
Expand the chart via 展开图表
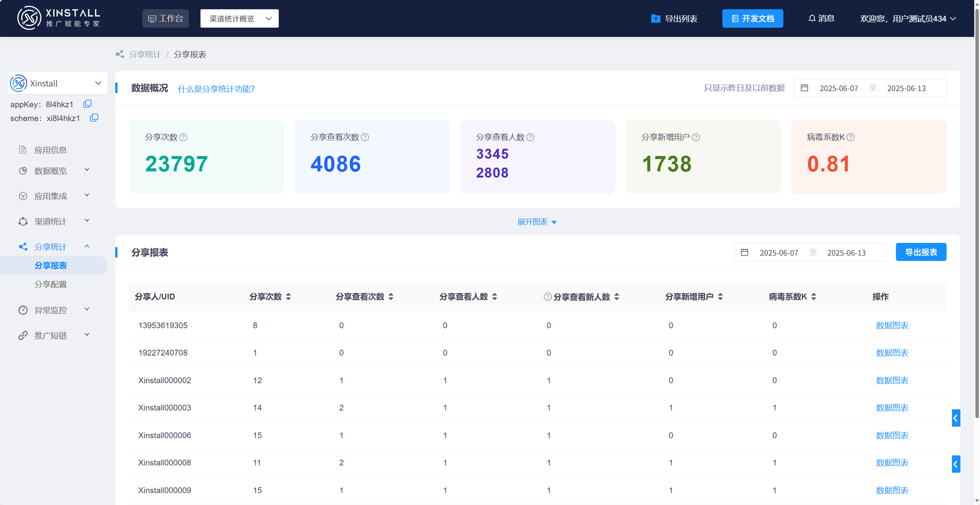coord(537,222)
